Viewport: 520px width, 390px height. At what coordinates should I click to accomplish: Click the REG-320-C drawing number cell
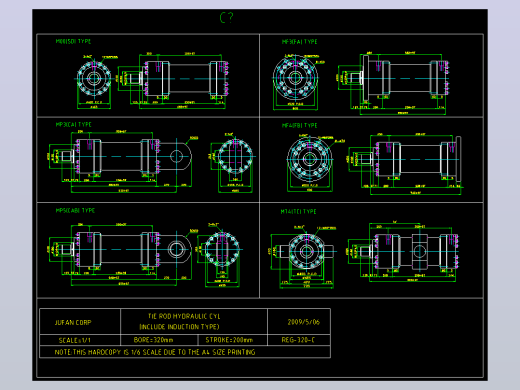[x=298, y=340]
